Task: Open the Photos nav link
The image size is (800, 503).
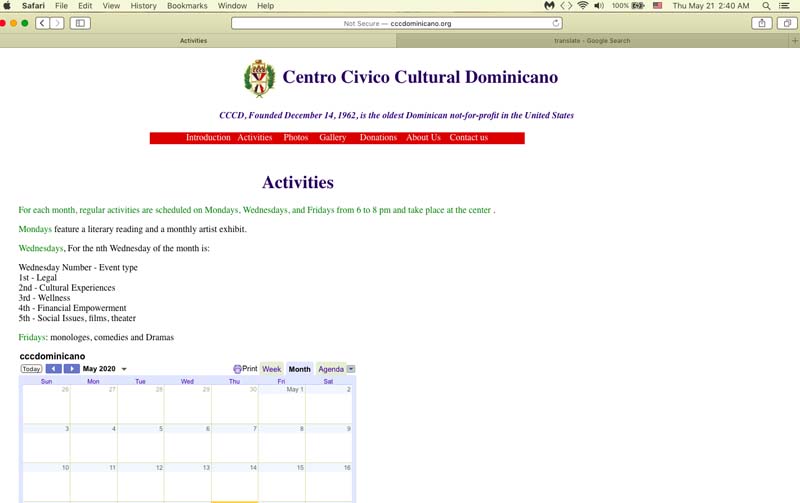Action: 296,138
